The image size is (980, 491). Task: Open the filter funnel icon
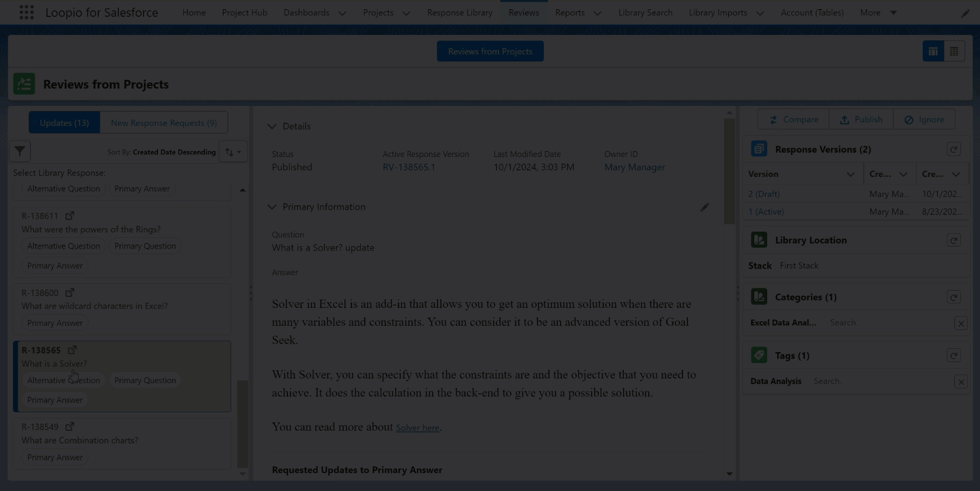pyautogui.click(x=20, y=151)
